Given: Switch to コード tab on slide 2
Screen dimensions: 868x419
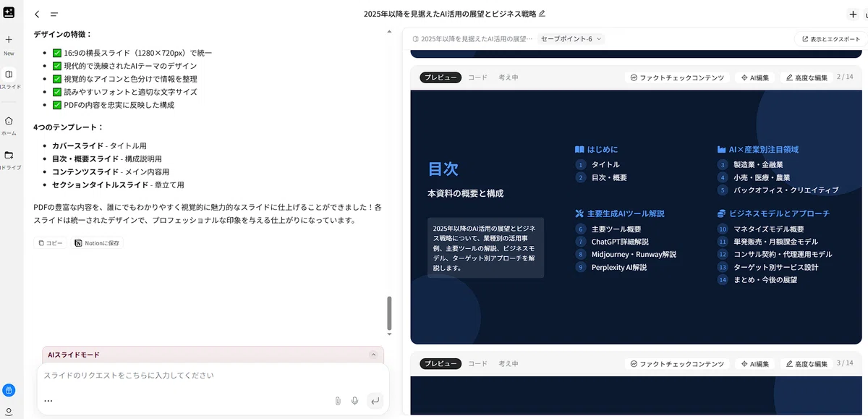Looking at the screenshot, I should [477, 77].
